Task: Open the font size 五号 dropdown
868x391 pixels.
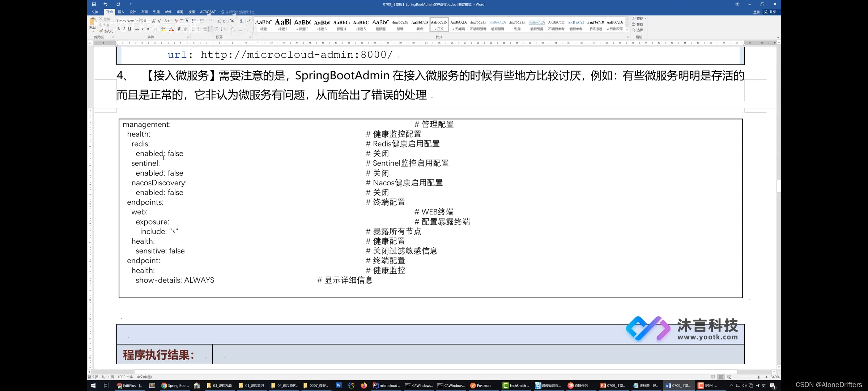Action: pos(150,21)
